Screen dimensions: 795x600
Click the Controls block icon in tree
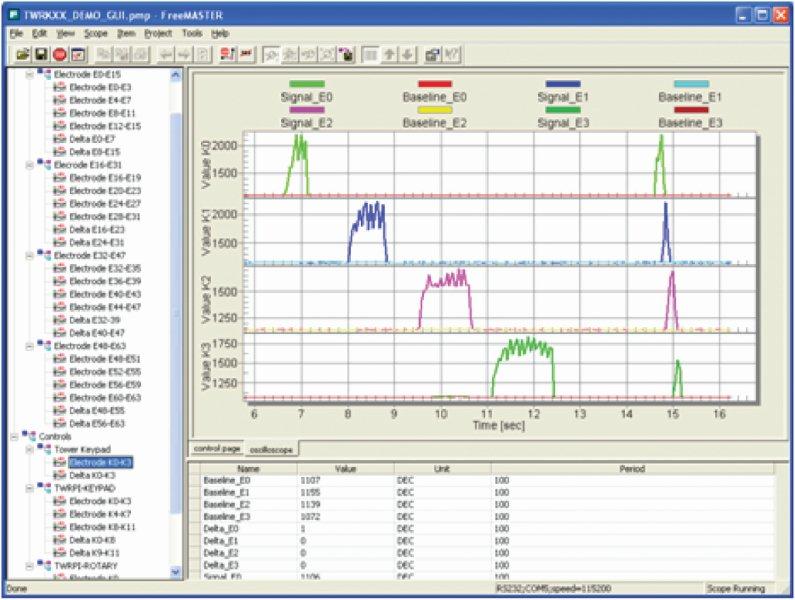click(28, 436)
